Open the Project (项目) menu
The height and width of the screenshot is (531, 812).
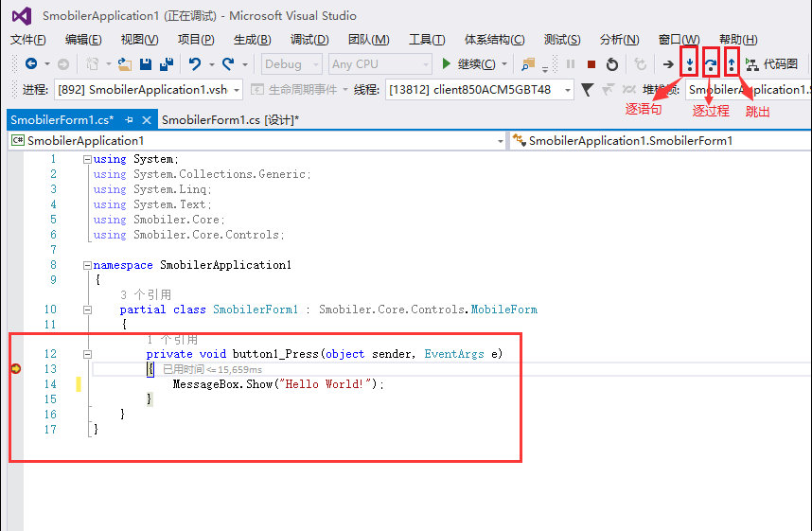pyautogui.click(x=196, y=40)
